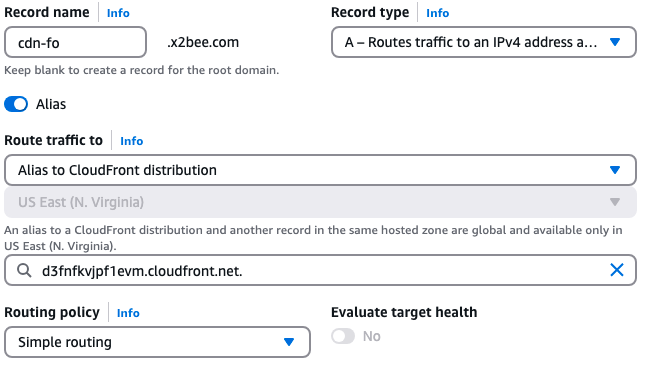Image resolution: width=651 pixels, height=368 pixels.
Task: Open Info link next to Route traffic to
Action: click(132, 141)
